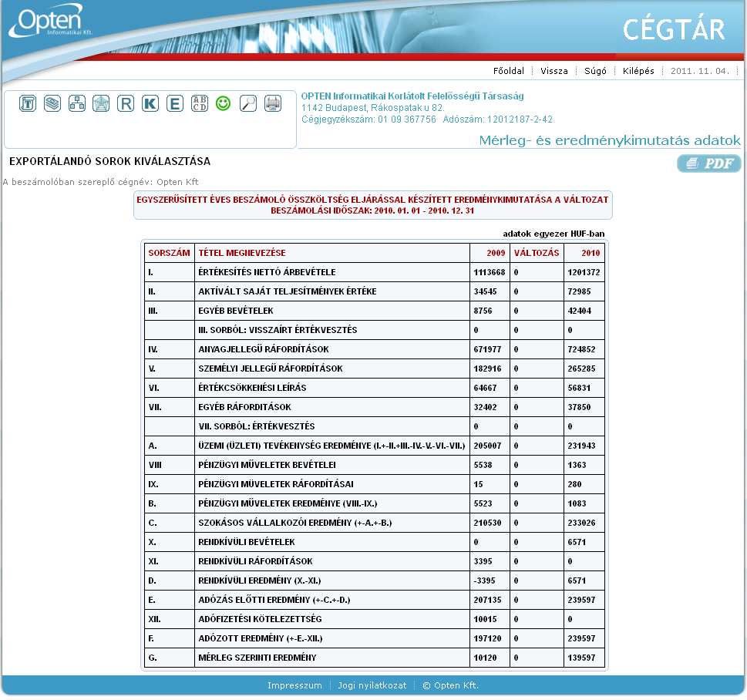Select the ANYAGJELLEGŰ RÁFORDÍTÁSOK row label
The height and width of the screenshot is (700, 747).
264,349
